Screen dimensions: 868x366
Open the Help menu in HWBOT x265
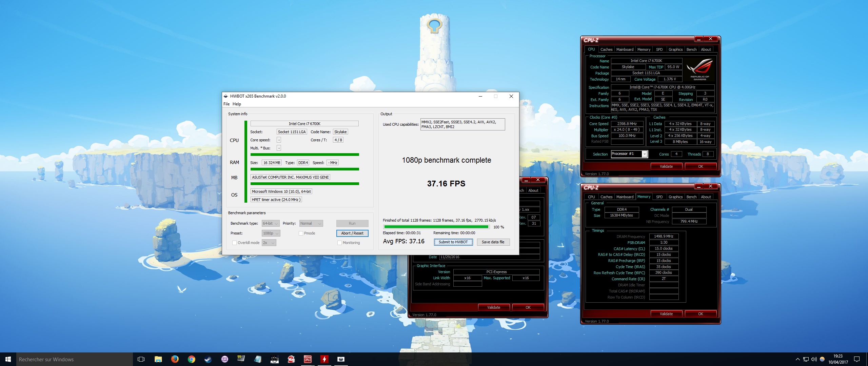click(x=237, y=104)
